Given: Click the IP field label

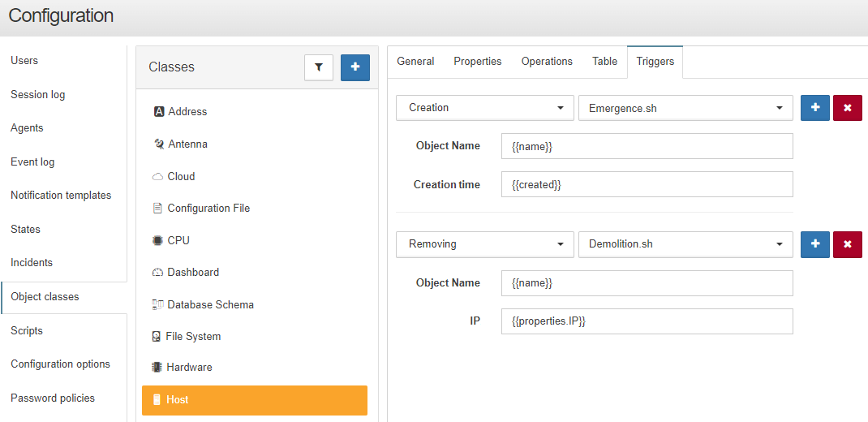Looking at the screenshot, I should (475, 321).
